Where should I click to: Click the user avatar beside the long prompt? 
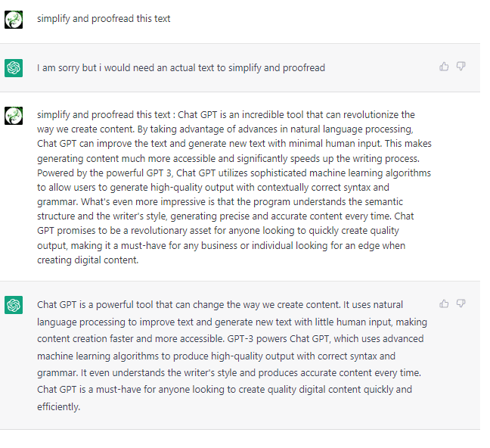(x=14, y=116)
